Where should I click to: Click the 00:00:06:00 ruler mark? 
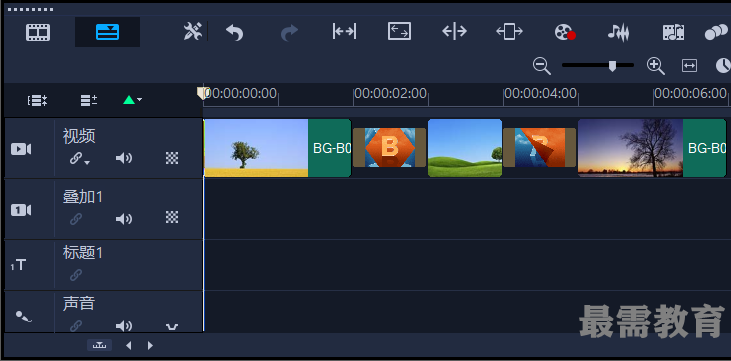point(690,93)
